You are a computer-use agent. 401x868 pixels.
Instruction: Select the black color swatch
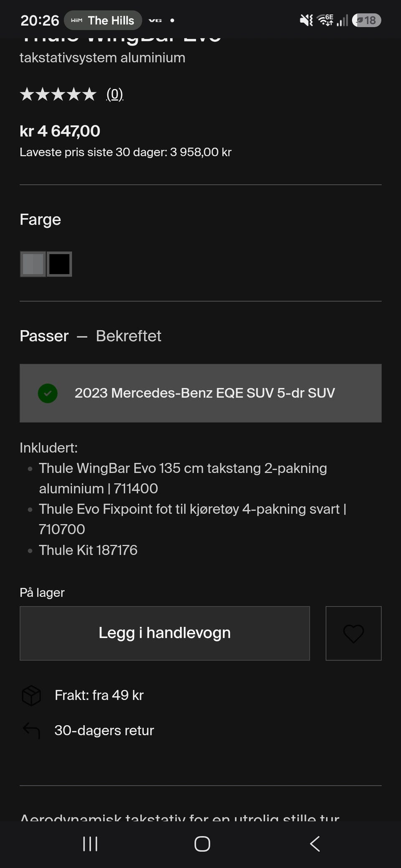(x=59, y=264)
